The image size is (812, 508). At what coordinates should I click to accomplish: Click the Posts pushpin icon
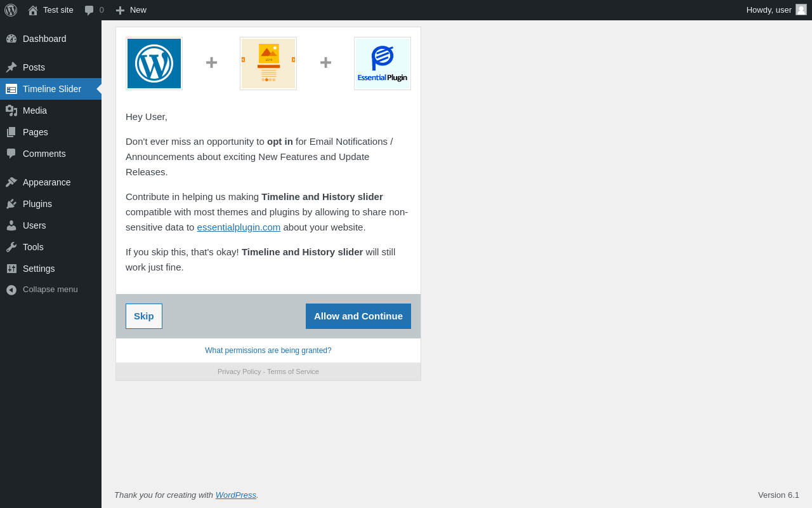pos(11,67)
